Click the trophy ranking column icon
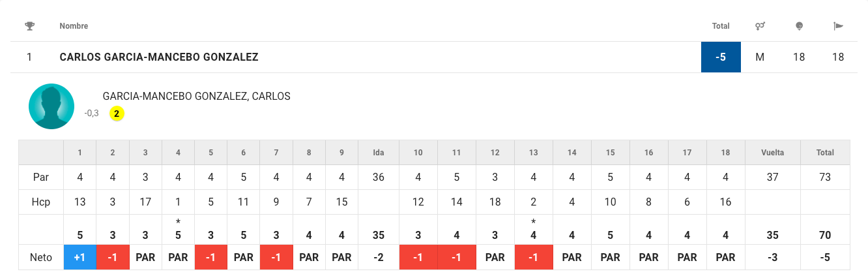Screen dimensions: 868x278 point(29,26)
